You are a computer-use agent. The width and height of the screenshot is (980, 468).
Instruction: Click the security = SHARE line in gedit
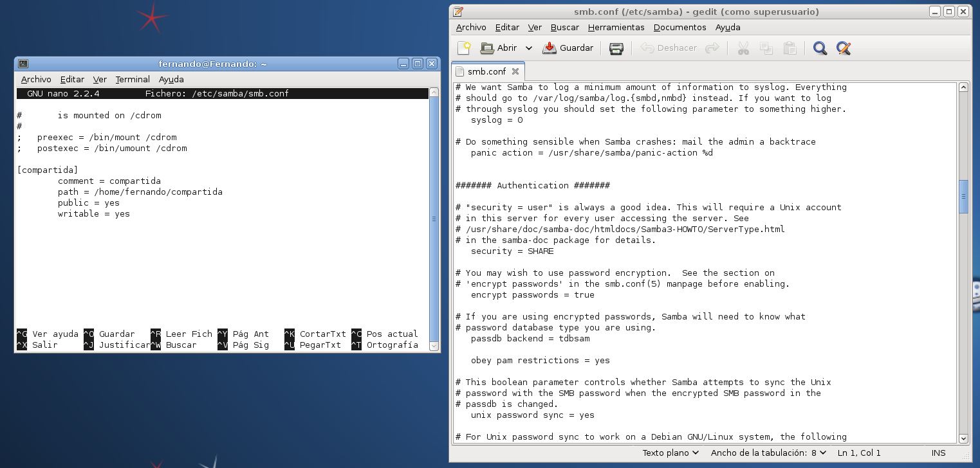(512, 251)
